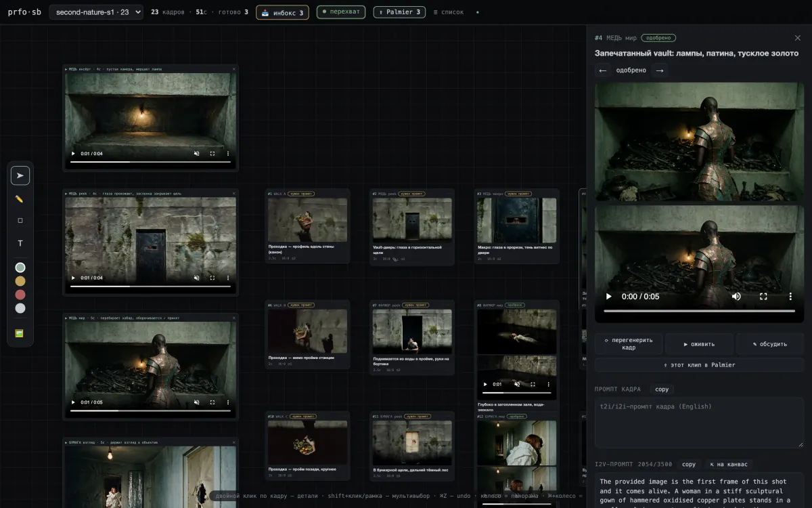This screenshot has width=812, height=508.
Task: Close the МЕДЬ инсерт clip card
Action: pos(234,69)
